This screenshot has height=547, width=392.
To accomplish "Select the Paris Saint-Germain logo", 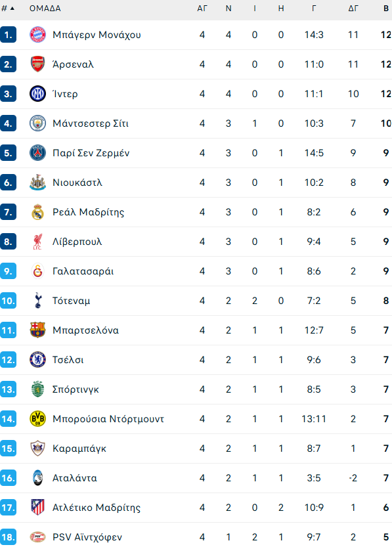I will pyautogui.click(x=37, y=153).
